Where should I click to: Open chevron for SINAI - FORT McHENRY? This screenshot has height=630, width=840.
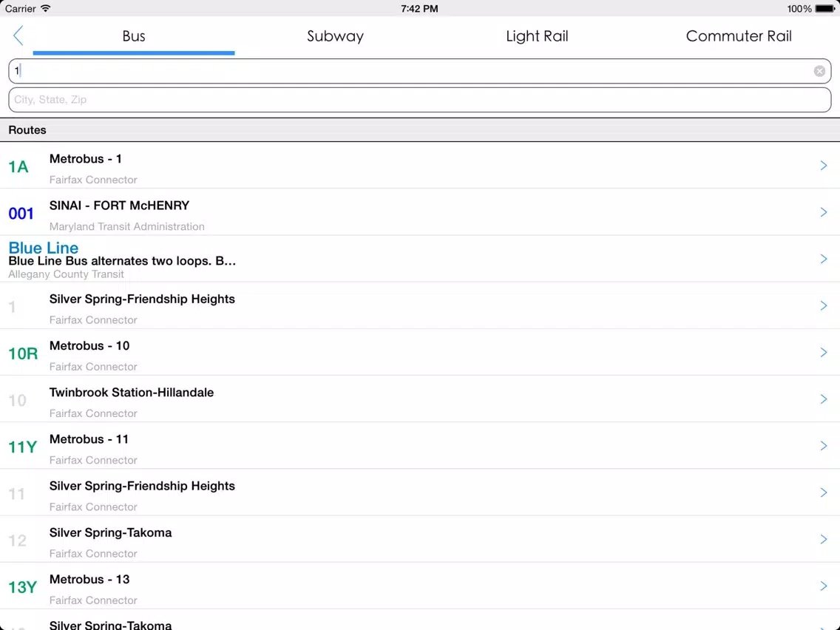[x=824, y=212]
